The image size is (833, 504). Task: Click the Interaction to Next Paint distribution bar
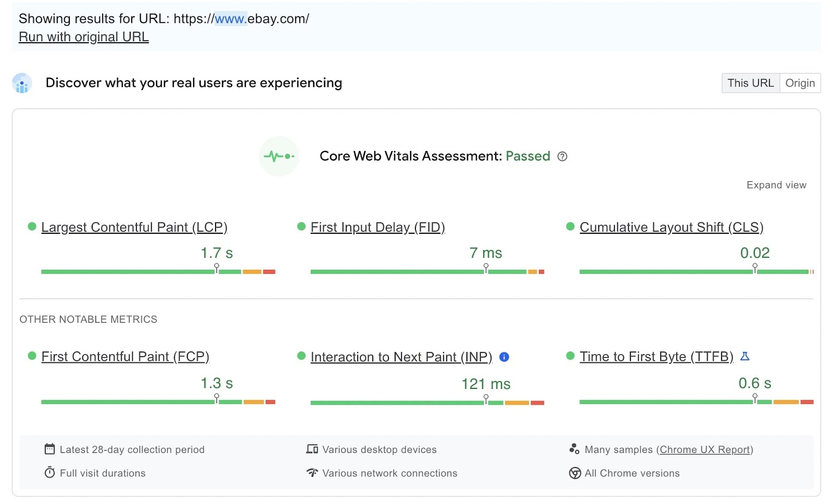pos(427,402)
